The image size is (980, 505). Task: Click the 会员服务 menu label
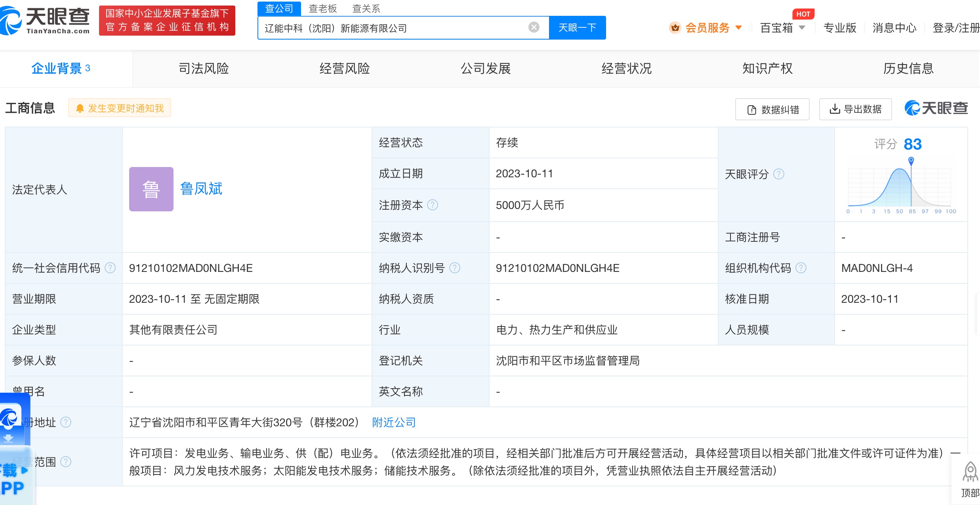coord(707,28)
